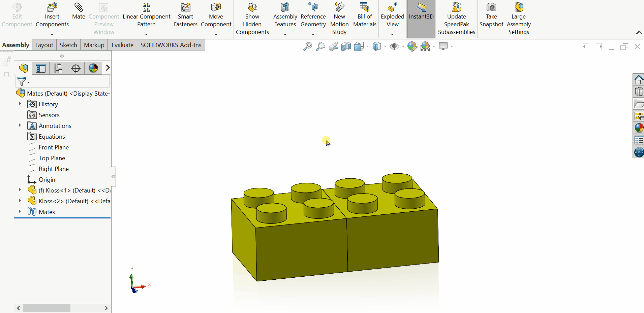Open the DimXpertManager crosshair tab
This screenshot has height=313, width=644.
[x=76, y=68]
